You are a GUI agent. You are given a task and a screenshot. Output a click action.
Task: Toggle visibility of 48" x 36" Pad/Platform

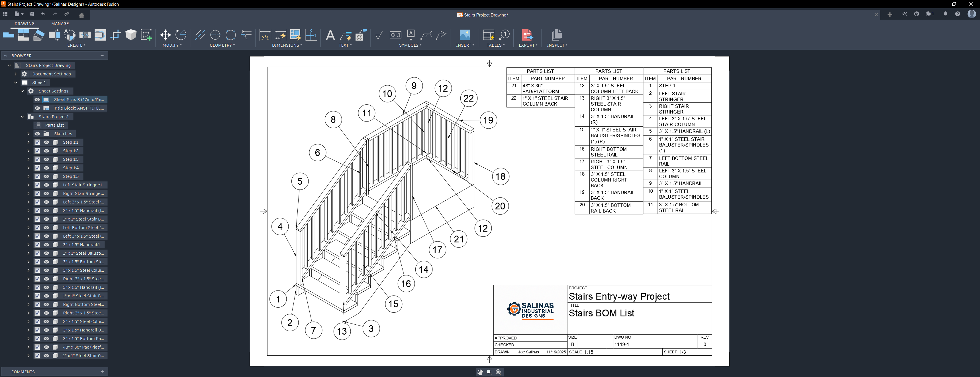tap(46, 347)
